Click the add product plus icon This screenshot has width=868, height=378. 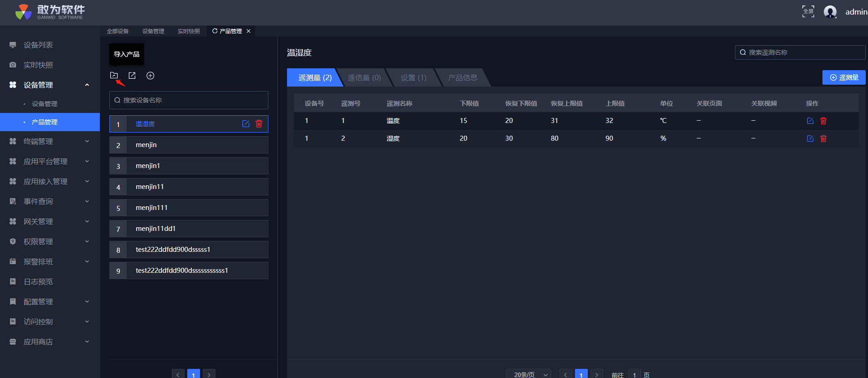pos(150,76)
